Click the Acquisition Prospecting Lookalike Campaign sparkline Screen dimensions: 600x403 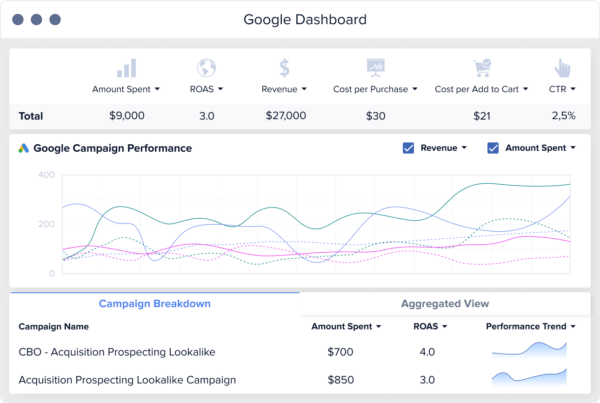[529, 377]
